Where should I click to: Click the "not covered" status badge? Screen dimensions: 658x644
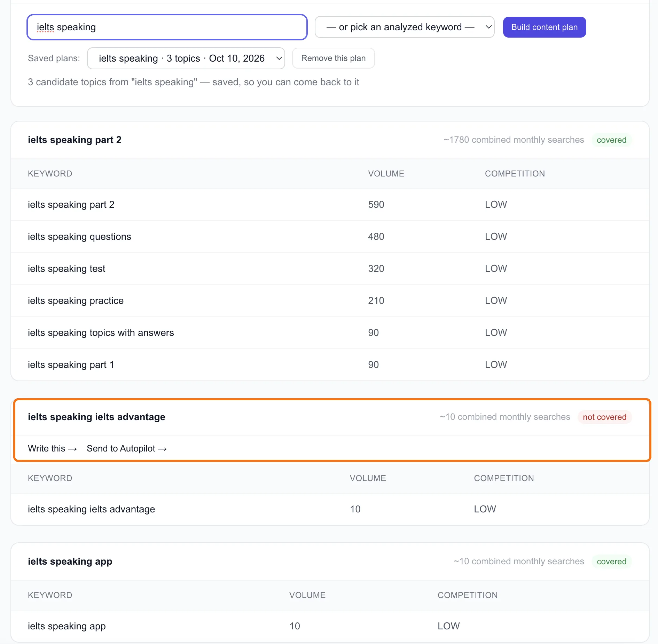click(605, 417)
